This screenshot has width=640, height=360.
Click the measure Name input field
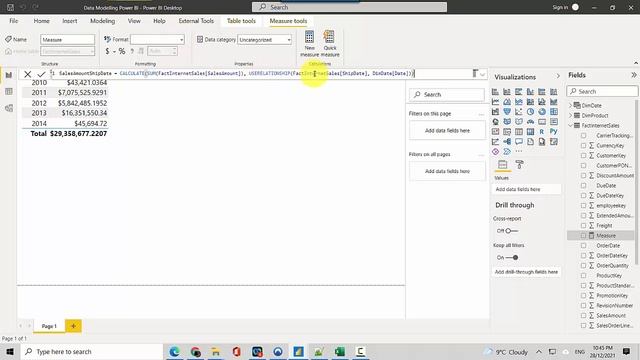click(67, 40)
